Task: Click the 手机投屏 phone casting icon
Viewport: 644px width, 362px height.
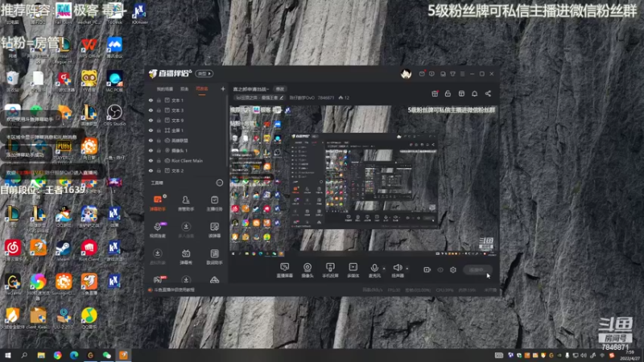Action: 330,270
